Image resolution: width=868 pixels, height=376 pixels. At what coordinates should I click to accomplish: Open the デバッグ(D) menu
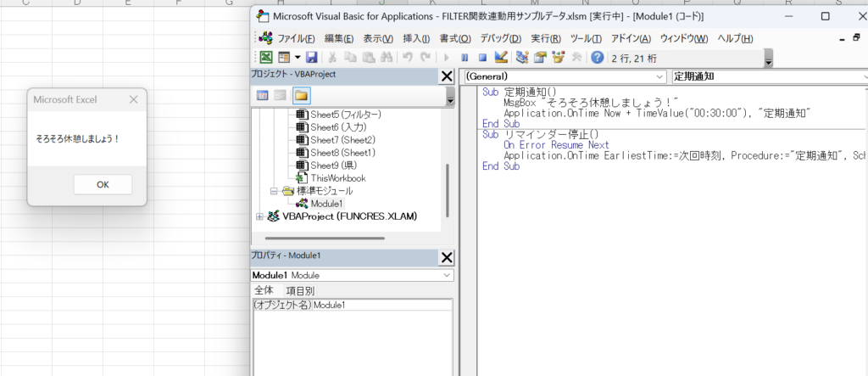tap(500, 39)
